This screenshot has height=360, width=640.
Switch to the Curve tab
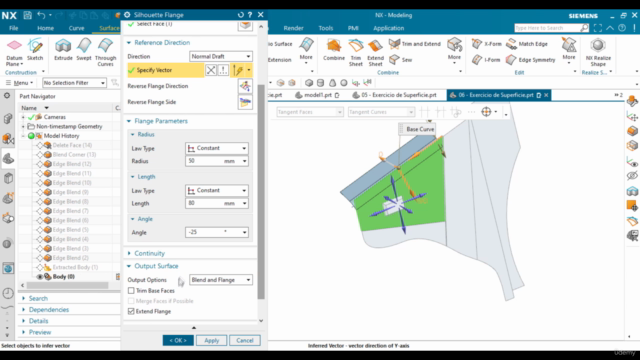click(76, 28)
